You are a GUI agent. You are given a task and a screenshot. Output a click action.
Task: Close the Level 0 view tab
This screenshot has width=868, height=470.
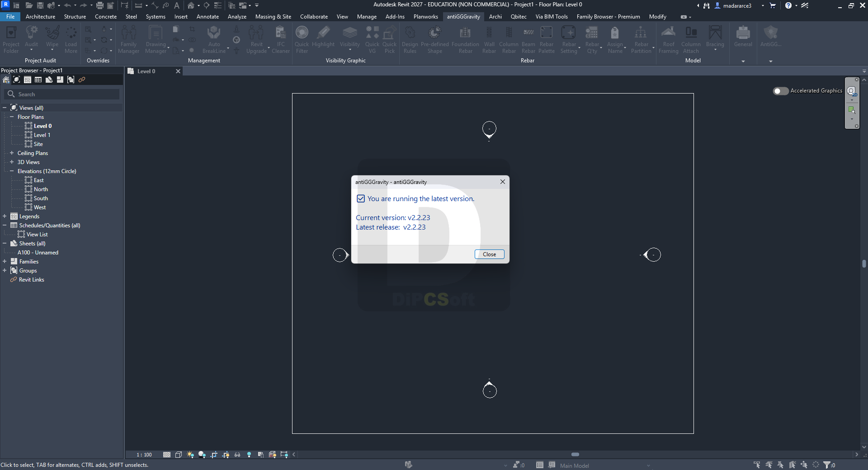[x=178, y=71]
